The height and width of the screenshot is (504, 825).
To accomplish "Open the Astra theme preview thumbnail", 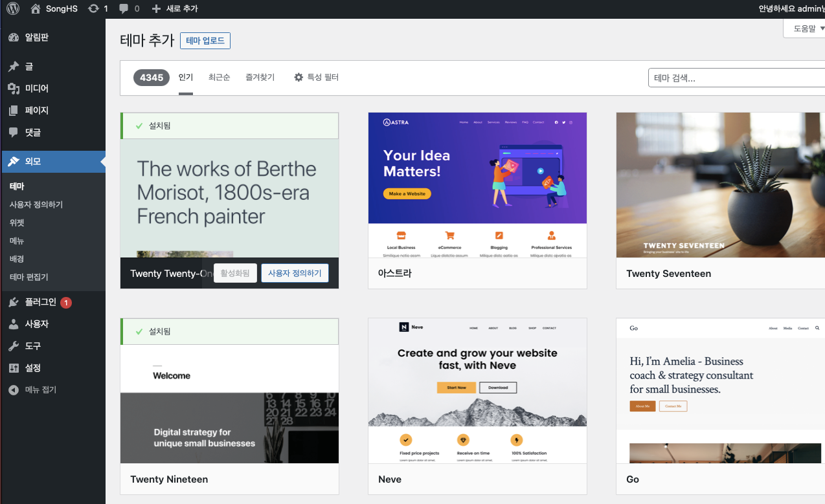I will pos(477,185).
